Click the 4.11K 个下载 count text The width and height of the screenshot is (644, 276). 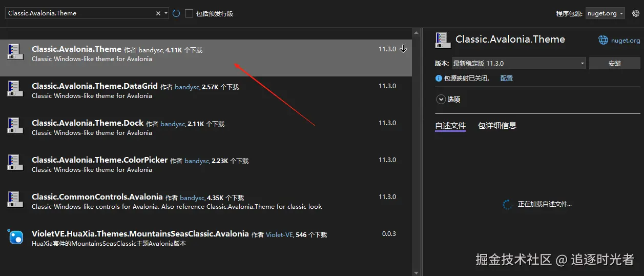click(184, 50)
